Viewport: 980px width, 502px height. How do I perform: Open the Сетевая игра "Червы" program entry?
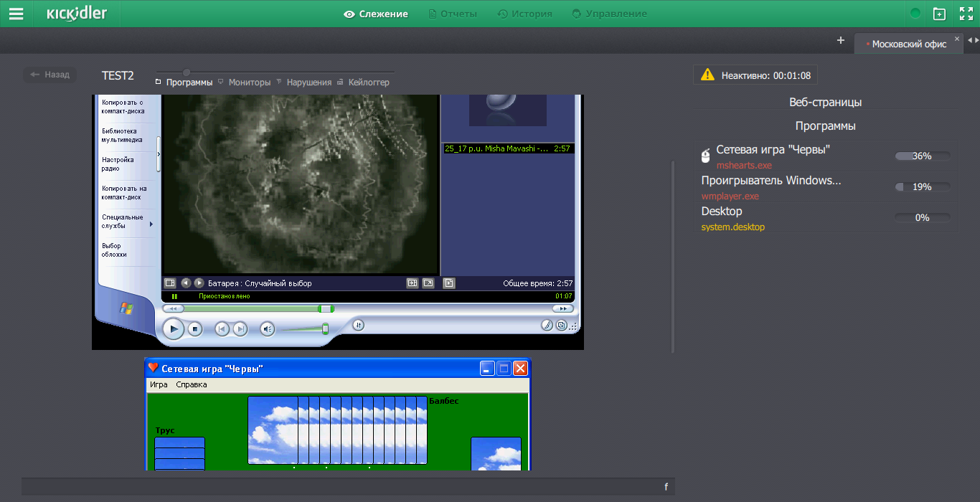pos(773,149)
